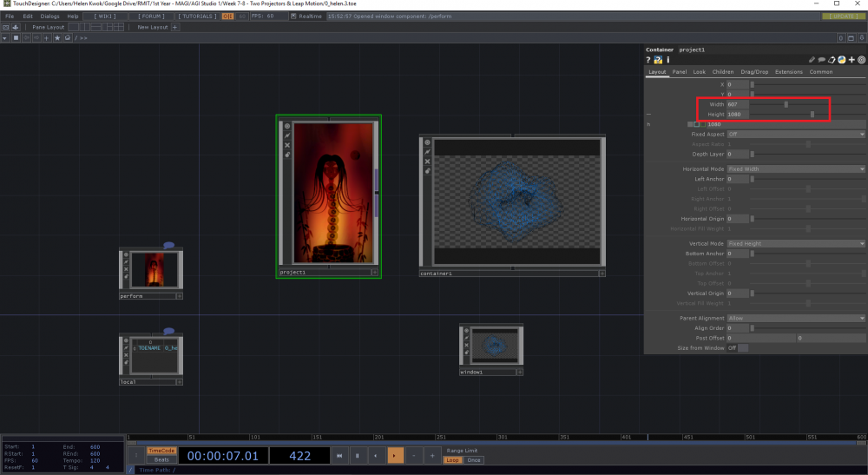Open the TUTORIALS link button

(197, 16)
